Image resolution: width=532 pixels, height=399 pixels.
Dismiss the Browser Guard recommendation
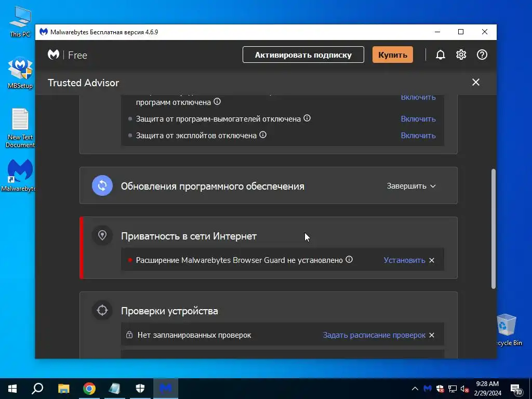click(432, 260)
